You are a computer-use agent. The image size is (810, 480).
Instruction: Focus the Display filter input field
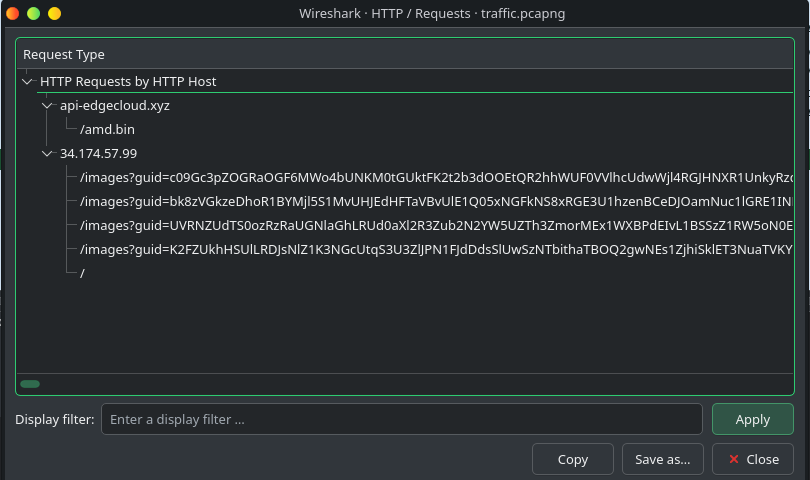pos(401,419)
